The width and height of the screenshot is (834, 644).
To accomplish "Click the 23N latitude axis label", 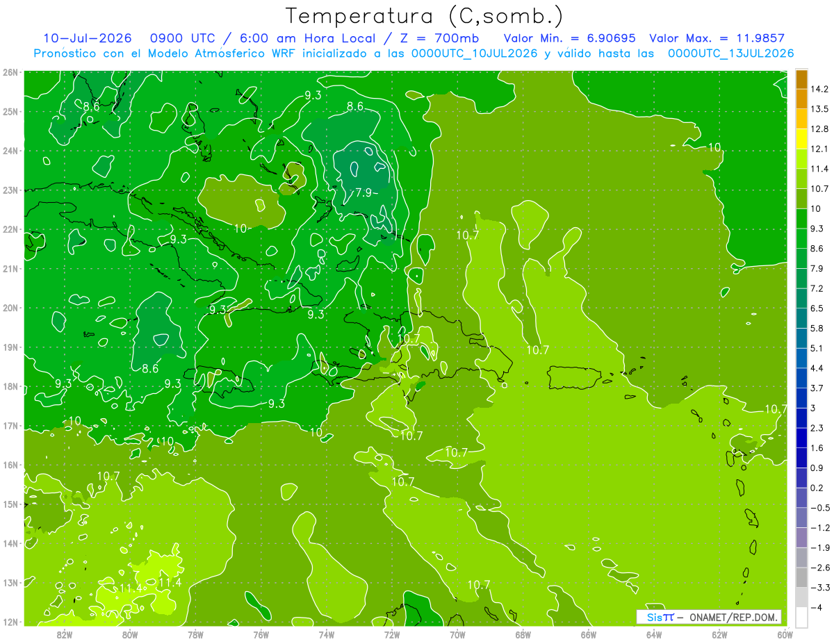I will point(10,190).
